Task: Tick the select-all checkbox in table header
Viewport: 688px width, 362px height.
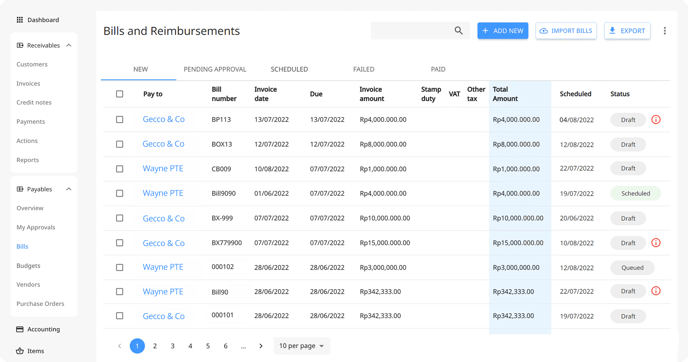Action: point(119,94)
